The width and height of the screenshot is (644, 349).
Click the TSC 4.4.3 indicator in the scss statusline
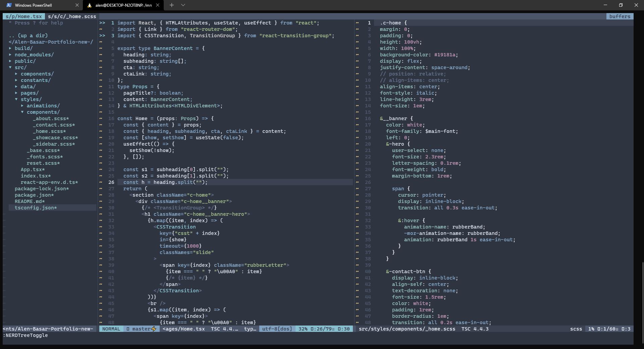476,329
